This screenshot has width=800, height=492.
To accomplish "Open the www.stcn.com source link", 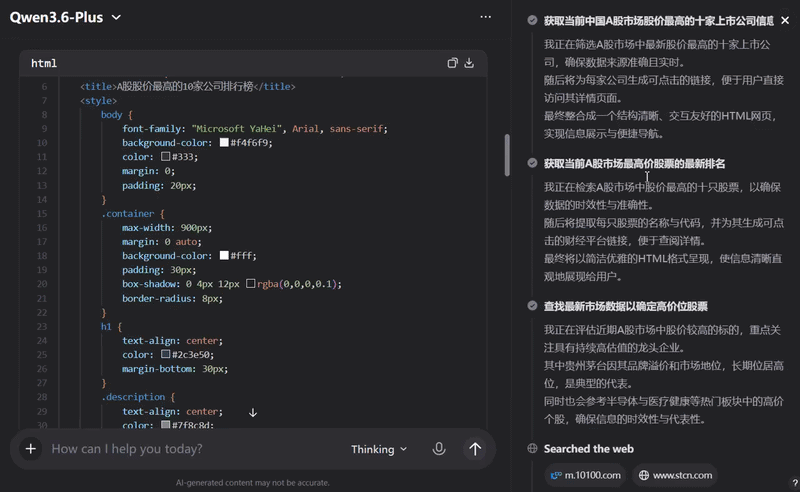I will click(676, 475).
